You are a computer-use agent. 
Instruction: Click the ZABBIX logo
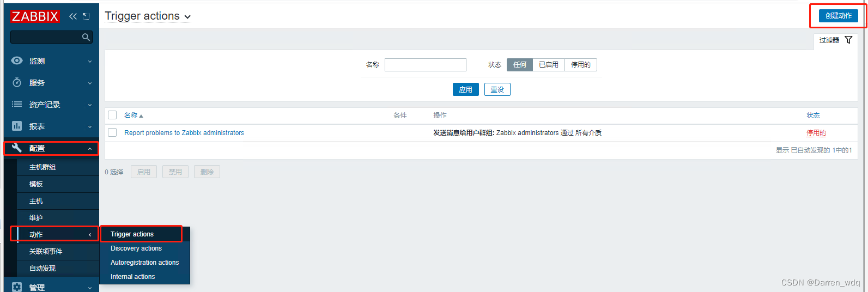(35, 16)
